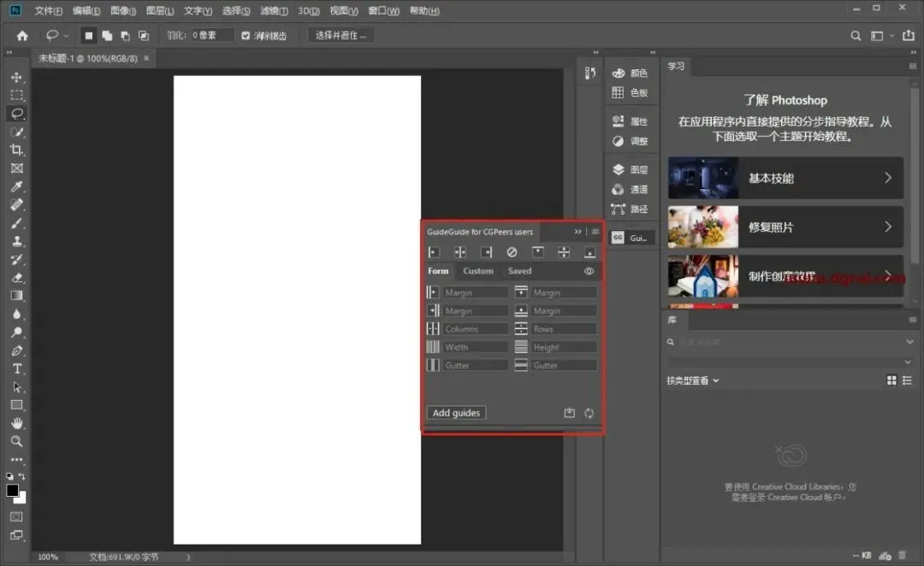The image size is (924, 566).
Task: Open 图层 panel button
Action: [631, 169]
